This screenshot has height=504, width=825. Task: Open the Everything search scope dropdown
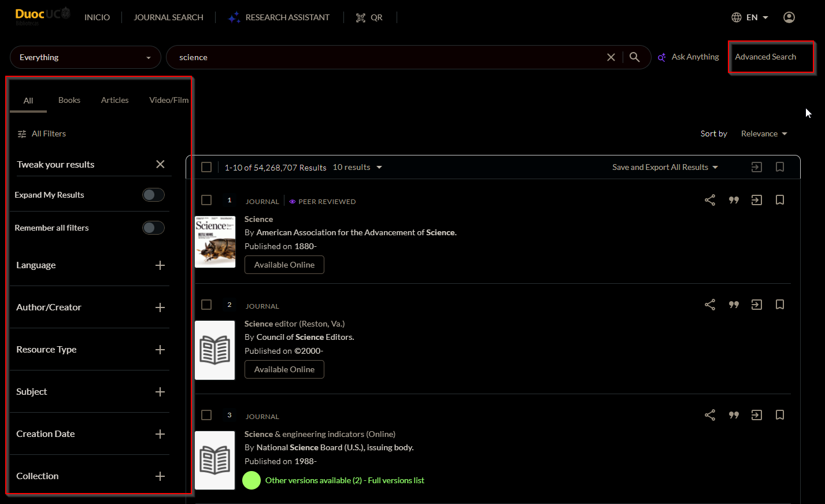[86, 57]
